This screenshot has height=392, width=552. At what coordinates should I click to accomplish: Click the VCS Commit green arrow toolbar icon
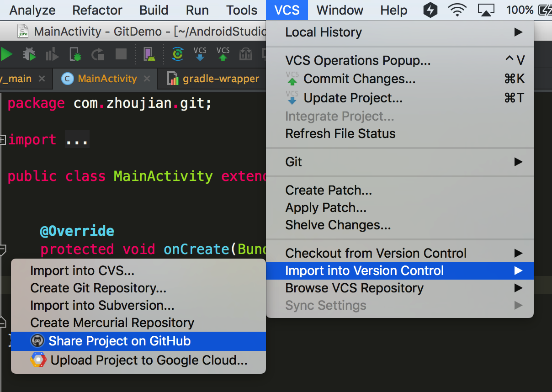(x=223, y=54)
